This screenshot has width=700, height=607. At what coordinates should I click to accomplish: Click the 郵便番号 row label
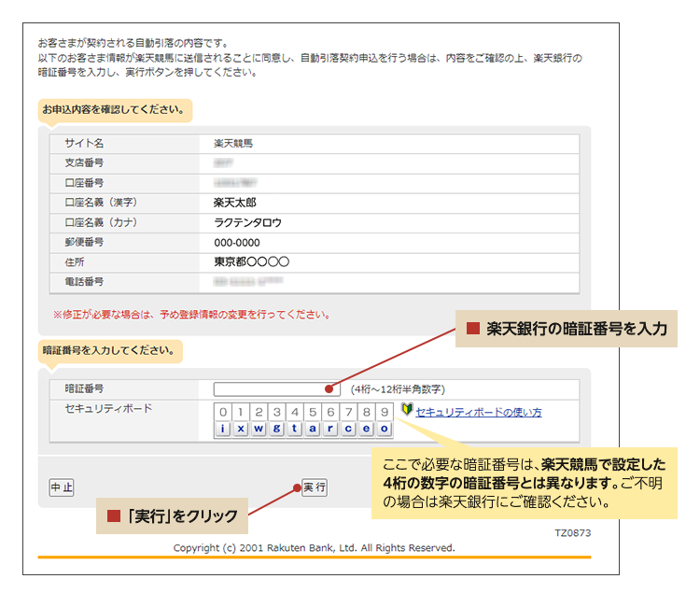click(84, 242)
